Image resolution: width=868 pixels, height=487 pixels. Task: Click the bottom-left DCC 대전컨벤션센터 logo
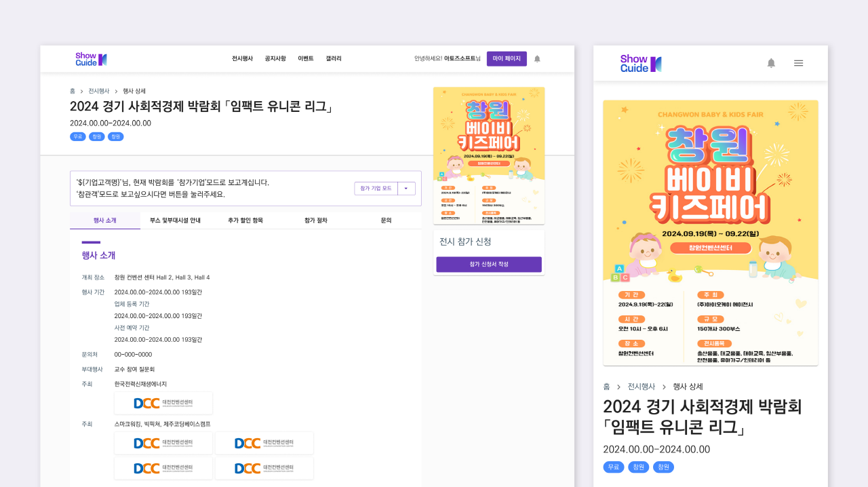[x=163, y=467]
